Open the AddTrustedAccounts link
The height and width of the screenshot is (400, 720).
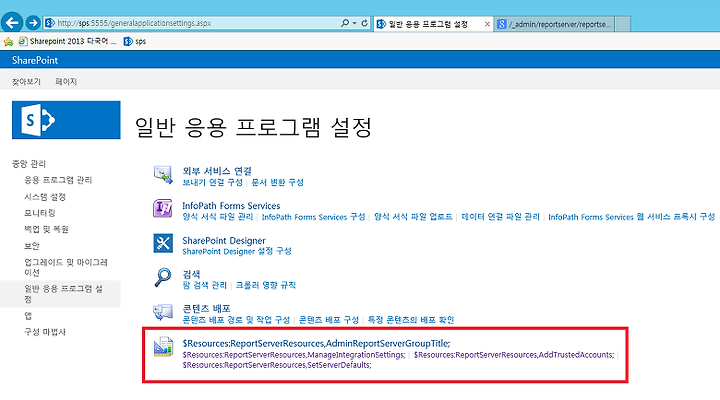(514, 355)
